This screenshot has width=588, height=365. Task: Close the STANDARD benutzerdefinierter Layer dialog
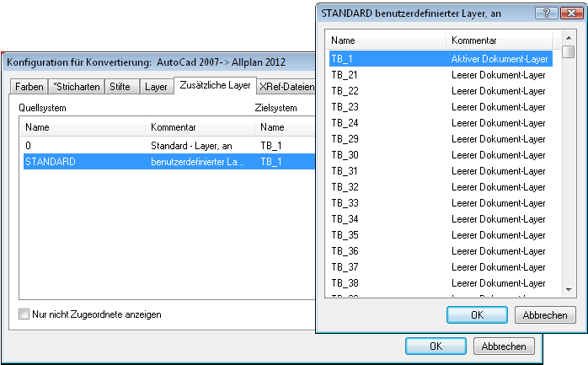click(x=571, y=13)
